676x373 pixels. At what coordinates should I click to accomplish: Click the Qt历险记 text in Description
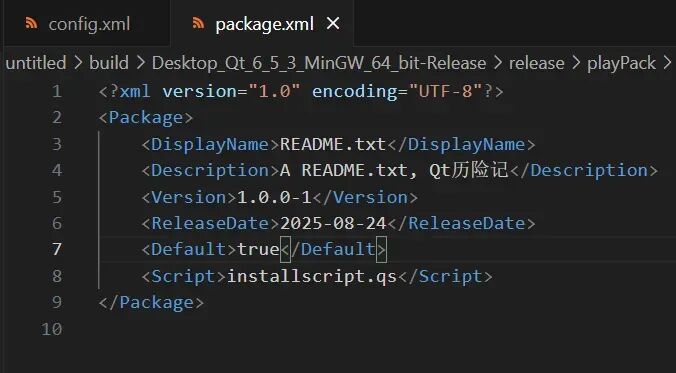[469, 170]
